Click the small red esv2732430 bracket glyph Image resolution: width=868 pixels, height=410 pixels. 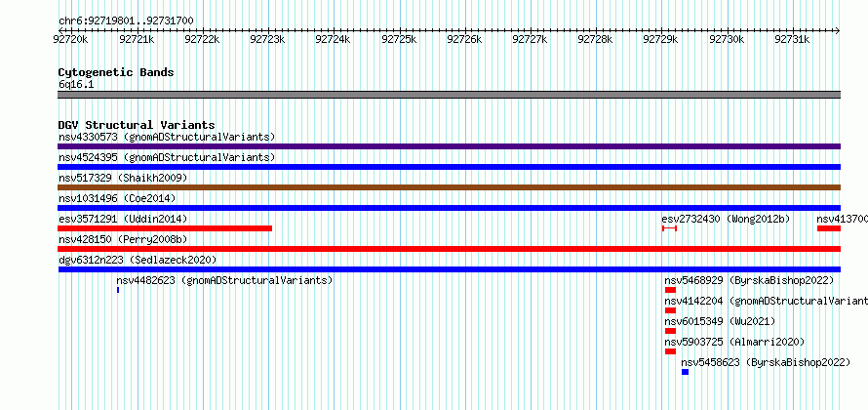pos(669,228)
